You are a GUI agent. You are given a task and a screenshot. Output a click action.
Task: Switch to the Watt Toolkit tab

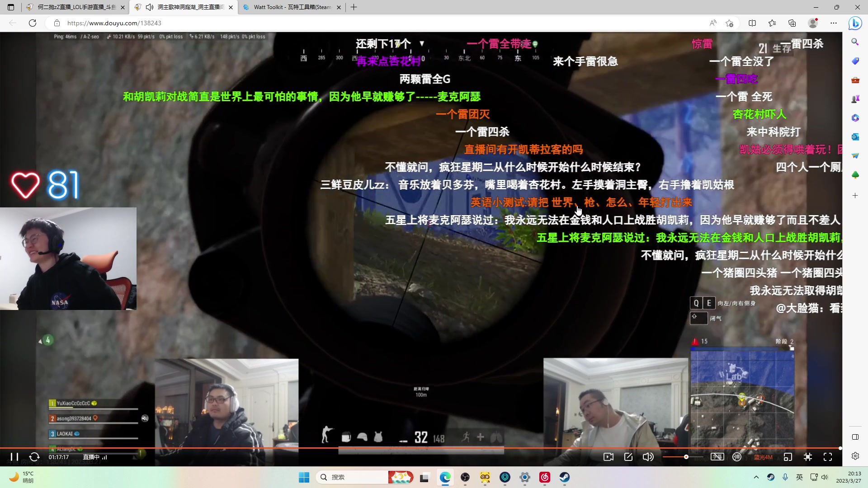pos(289,7)
